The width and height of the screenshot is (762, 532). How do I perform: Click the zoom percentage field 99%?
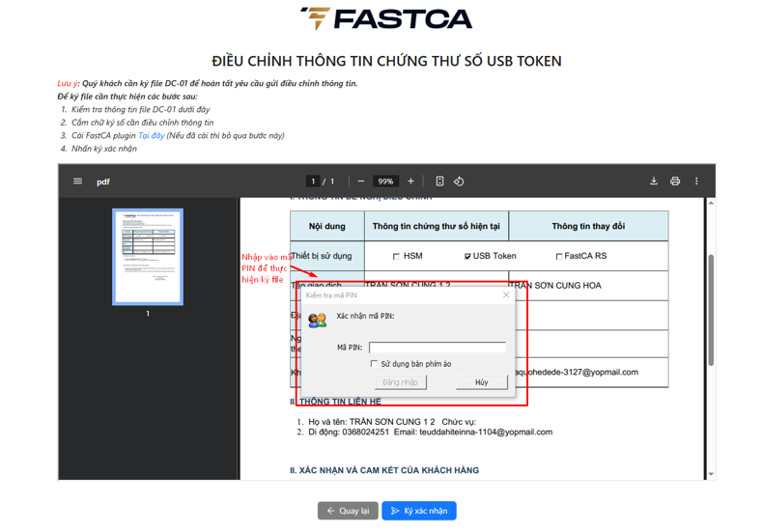[385, 182]
